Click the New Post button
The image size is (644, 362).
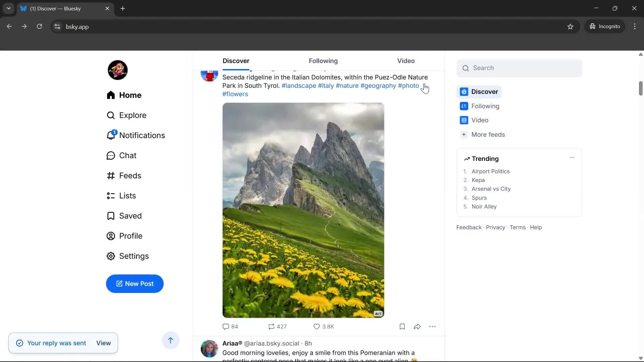point(135,284)
